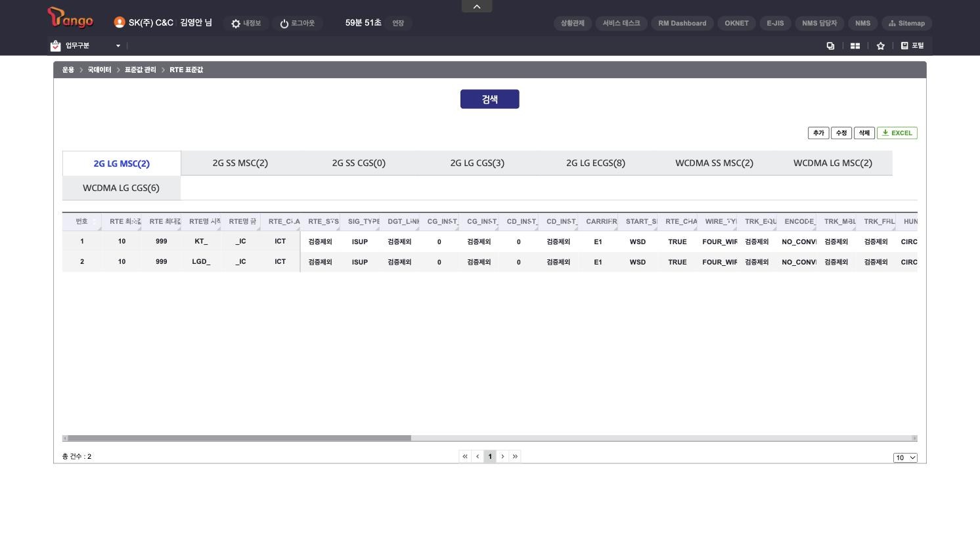This screenshot has height=533, width=980.
Task: Collapse the top header with the chevron
Action: tap(477, 7)
